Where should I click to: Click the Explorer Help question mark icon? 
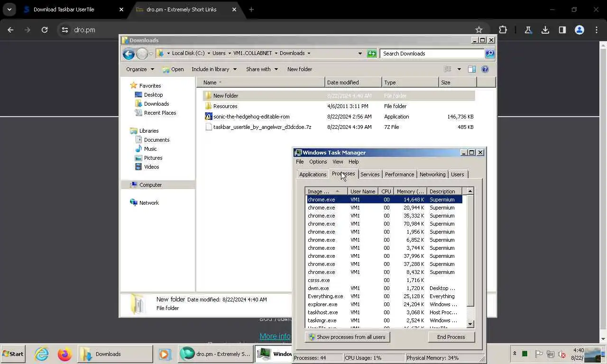(485, 69)
